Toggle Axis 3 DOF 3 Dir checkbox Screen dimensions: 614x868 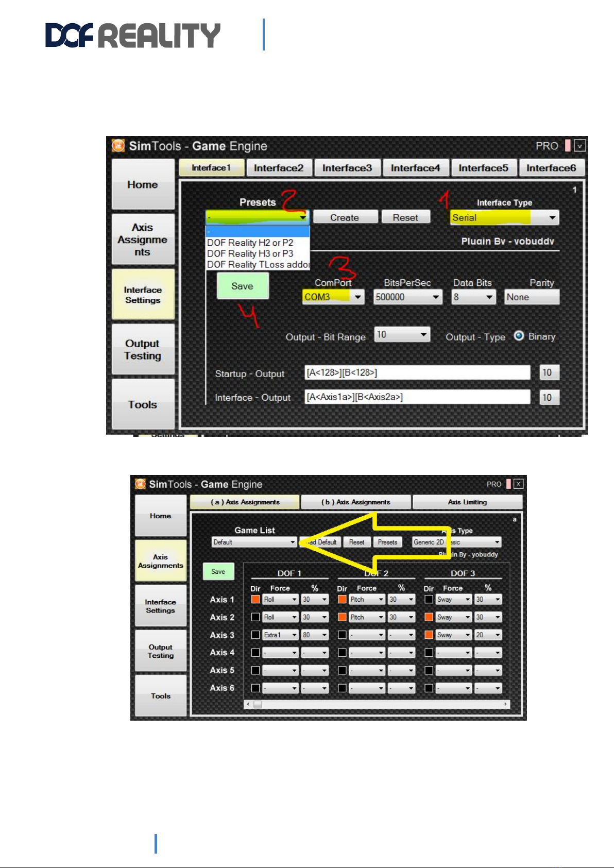429,635
